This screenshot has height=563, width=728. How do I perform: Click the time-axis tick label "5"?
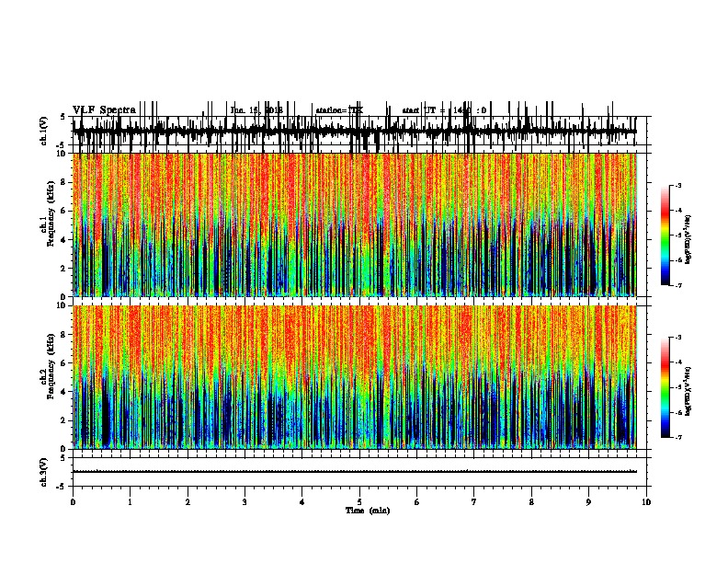coord(359,502)
